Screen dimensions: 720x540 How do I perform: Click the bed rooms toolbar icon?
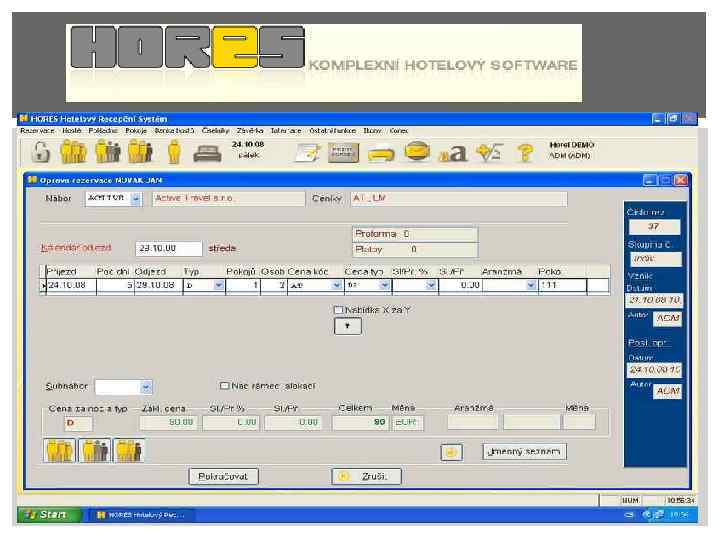pos(207,153)
